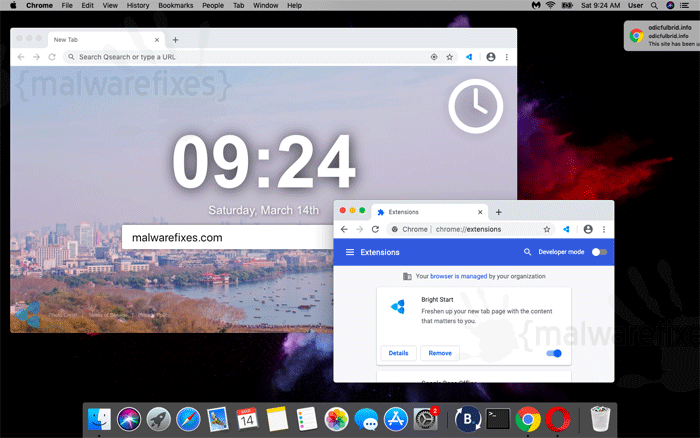Screen dimensions: 700x438
Task: Open Bright Start Details
Action: click(398, 353)
